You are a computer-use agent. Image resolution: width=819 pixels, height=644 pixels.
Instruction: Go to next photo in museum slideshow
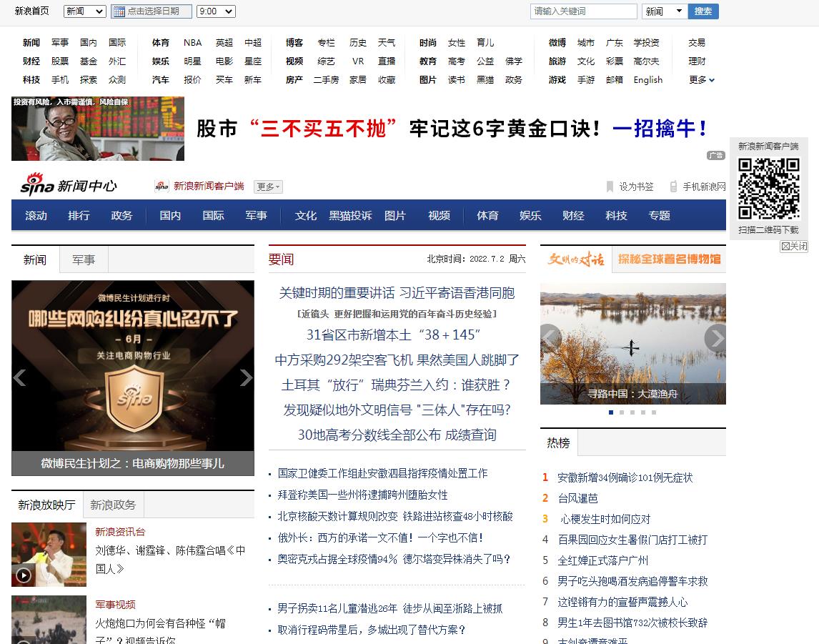point(715,338)
